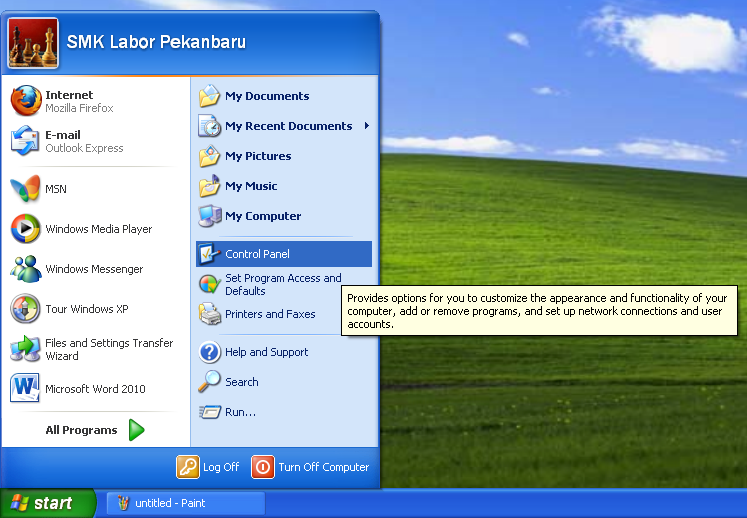Open Set Program Access and Defaults text
Screen dimensions: 747x518
pyautogui.click(x=283, y=284)
